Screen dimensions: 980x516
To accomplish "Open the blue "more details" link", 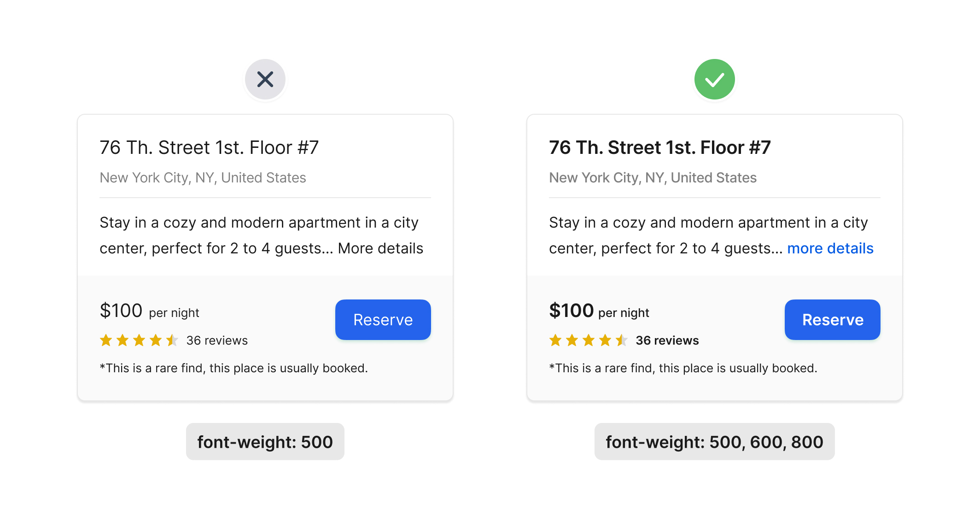I will (830, 248).
